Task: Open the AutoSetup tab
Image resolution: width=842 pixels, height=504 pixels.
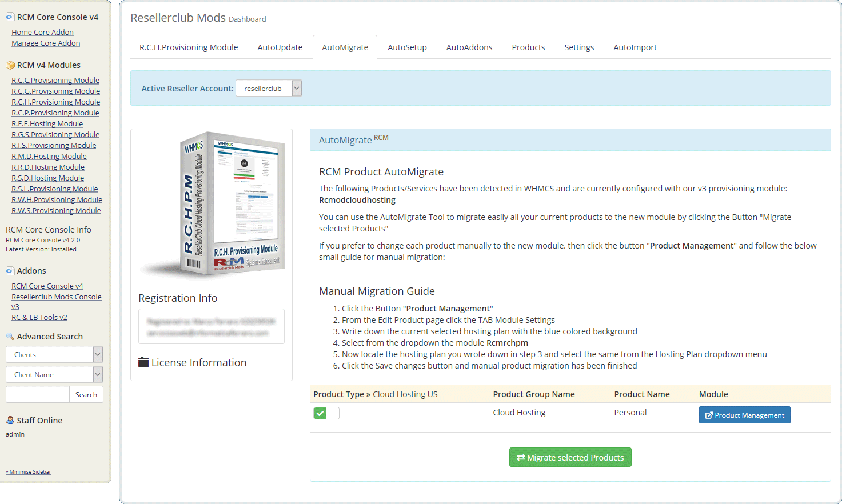Action: coord(407,47)
